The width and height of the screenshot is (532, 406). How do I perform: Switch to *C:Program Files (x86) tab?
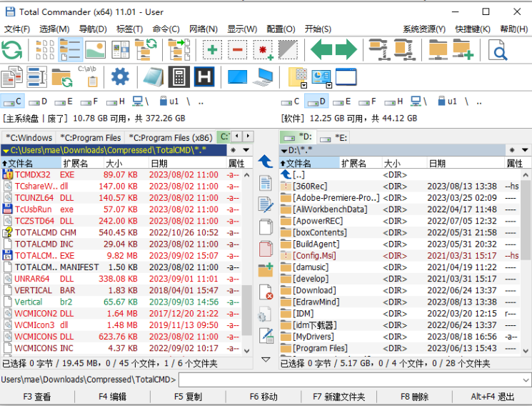[x=171, y=138]
